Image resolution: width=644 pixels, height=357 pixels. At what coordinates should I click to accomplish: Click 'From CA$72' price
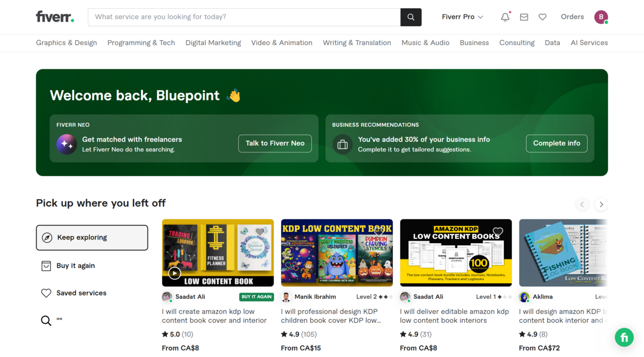click(x=539, y=348)
